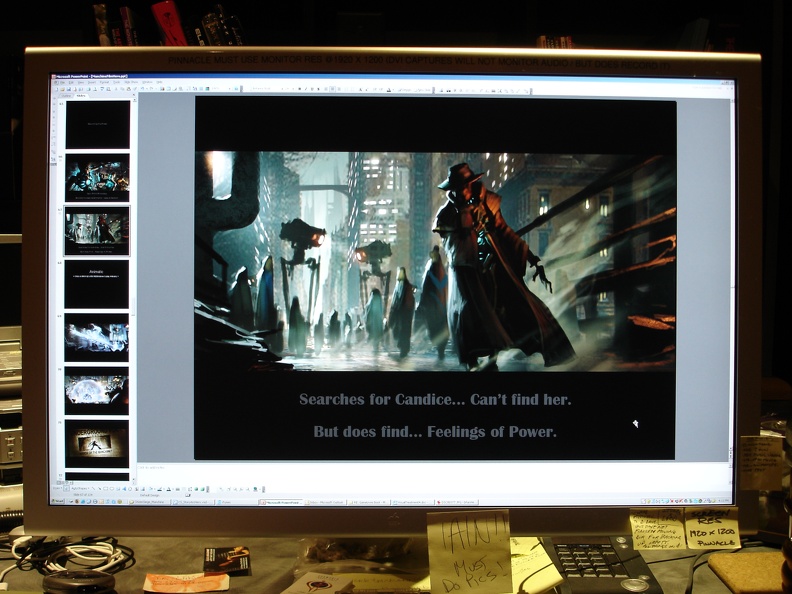
Task: Open the Edit menu
Action: [71, 82]
